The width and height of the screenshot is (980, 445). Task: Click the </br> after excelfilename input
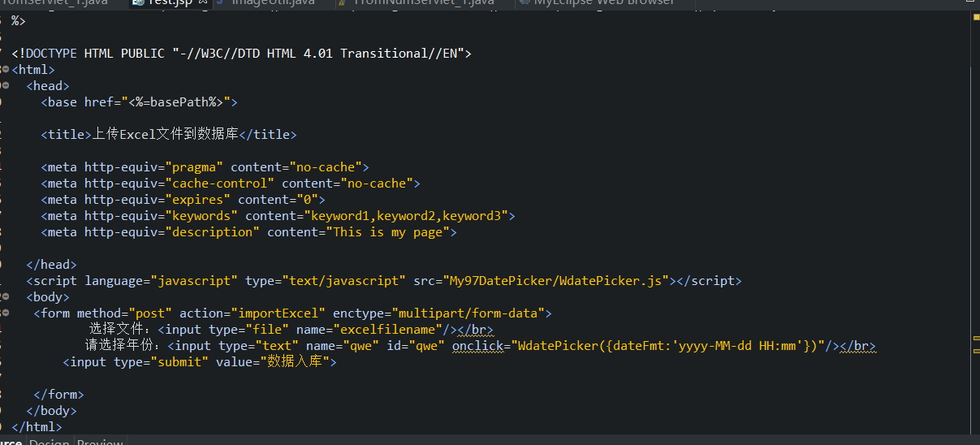tap(475, 330)
